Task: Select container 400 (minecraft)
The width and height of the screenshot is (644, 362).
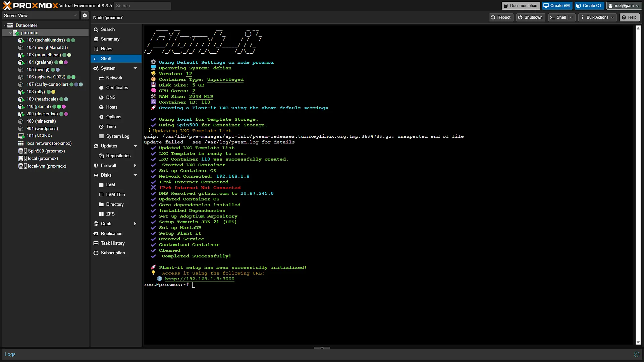Action: (41, 121)
